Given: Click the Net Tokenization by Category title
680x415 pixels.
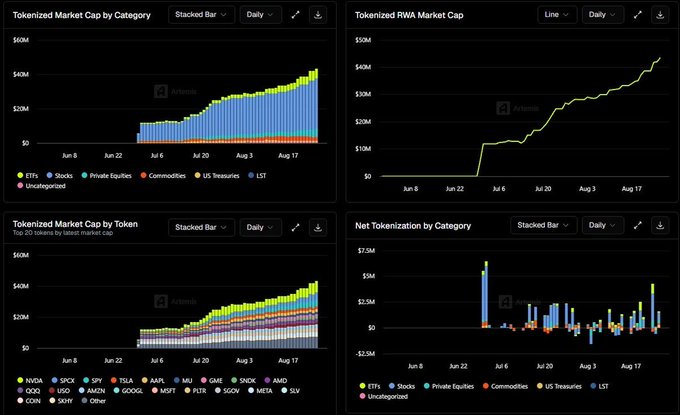Looking at the screenshot, I should 413,226.
